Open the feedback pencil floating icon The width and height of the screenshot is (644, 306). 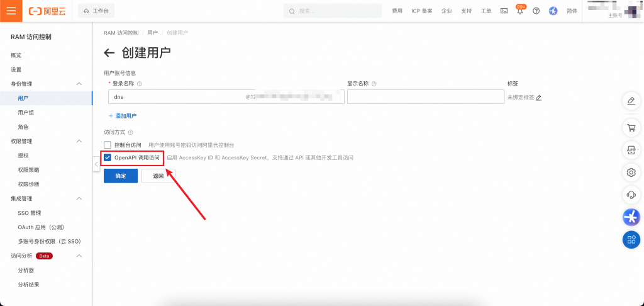pos(631,100)
